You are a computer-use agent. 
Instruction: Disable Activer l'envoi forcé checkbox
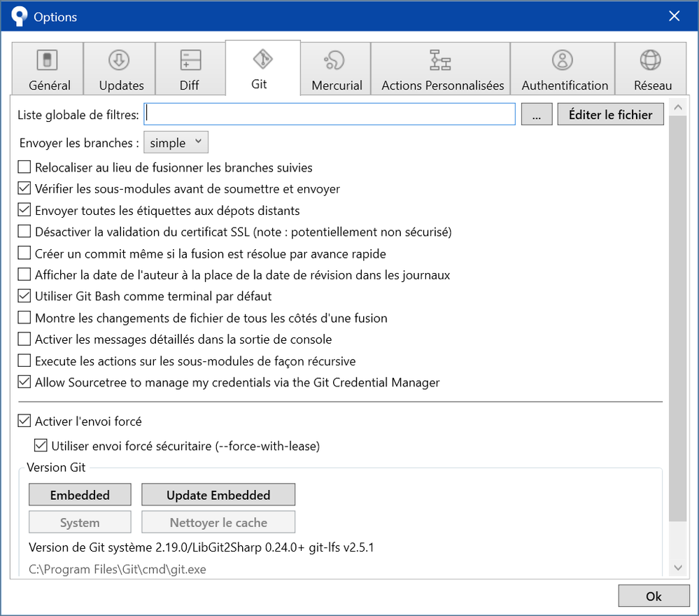click(24, 421)
